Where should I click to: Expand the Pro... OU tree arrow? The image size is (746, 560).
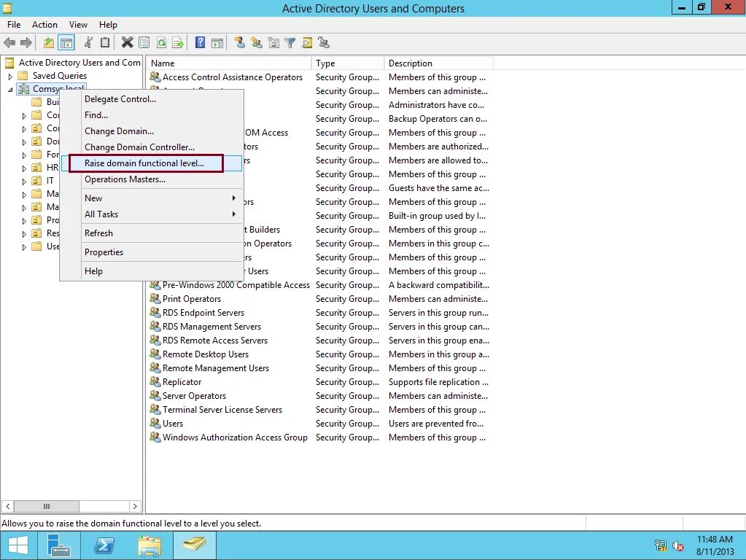24,221
